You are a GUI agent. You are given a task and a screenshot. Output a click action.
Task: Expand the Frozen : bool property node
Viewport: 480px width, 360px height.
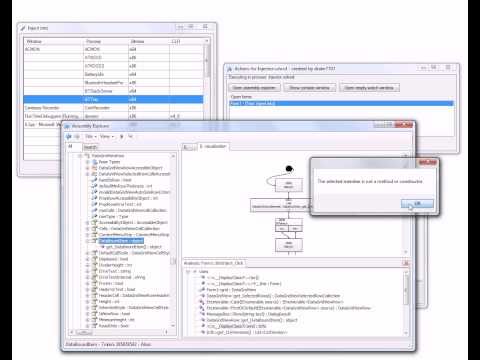point(87,283)
